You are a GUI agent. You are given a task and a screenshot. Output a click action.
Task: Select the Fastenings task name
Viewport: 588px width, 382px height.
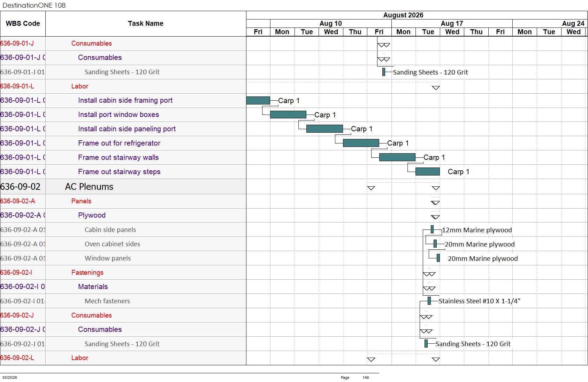click(x=87, y=272)
